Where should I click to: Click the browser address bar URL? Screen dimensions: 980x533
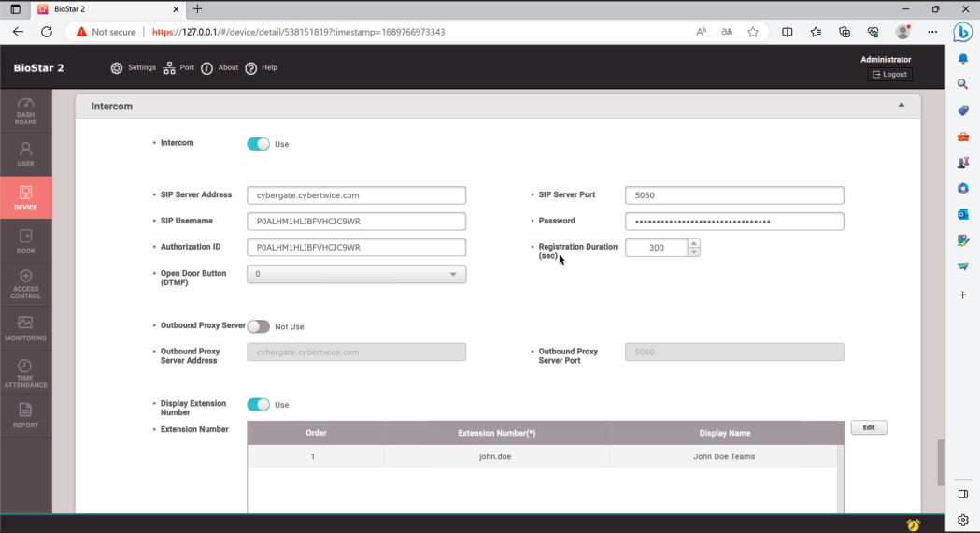coord(299,32)
